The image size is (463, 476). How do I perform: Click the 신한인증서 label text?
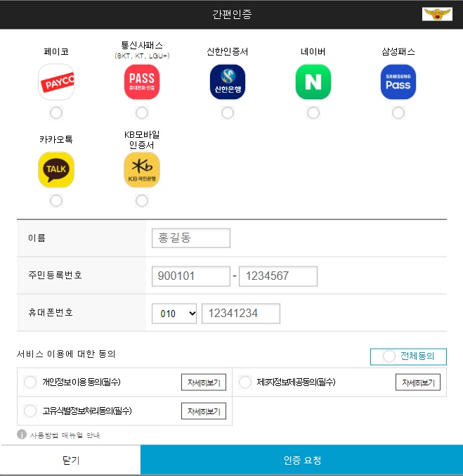point(228,51)
